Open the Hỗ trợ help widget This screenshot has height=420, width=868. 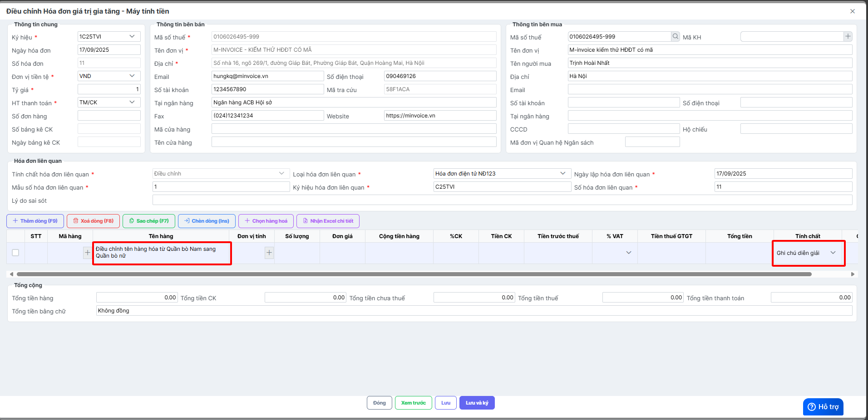click(x=823, y=407)
